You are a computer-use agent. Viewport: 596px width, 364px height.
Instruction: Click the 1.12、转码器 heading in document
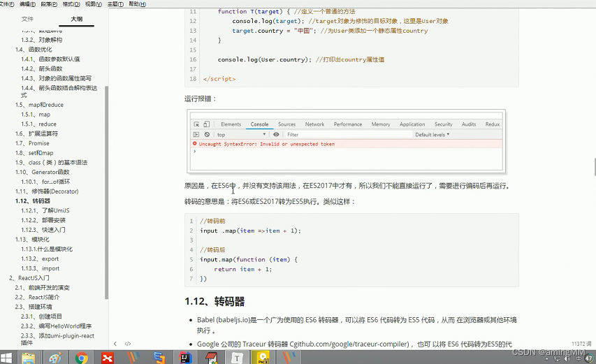pyautogui.click(x=215, y=302)
